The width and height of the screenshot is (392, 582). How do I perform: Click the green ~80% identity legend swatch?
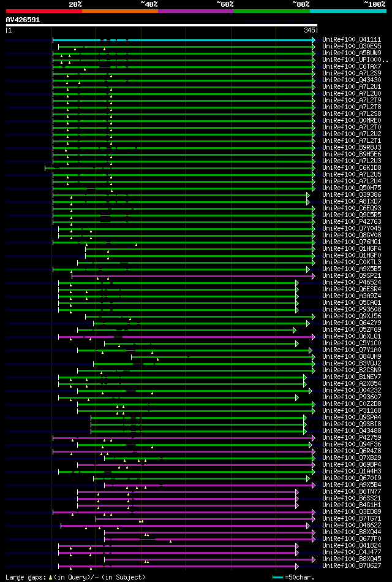pyautogui.click(x=272, y=11)
